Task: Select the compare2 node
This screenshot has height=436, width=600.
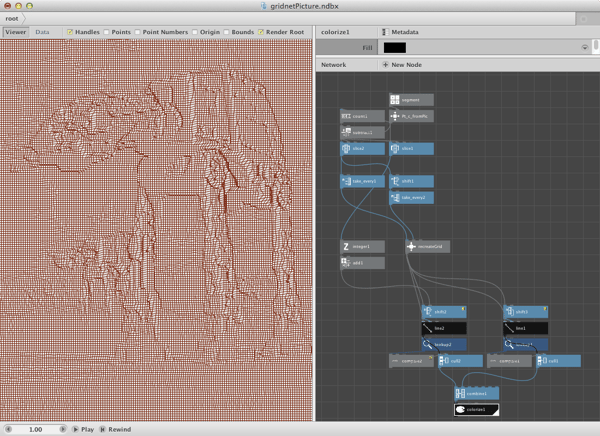Action: point(411,361)
